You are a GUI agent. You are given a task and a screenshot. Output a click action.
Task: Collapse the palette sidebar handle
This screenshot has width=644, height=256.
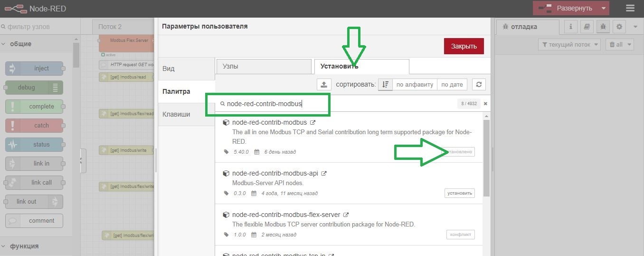coord(83,161)
